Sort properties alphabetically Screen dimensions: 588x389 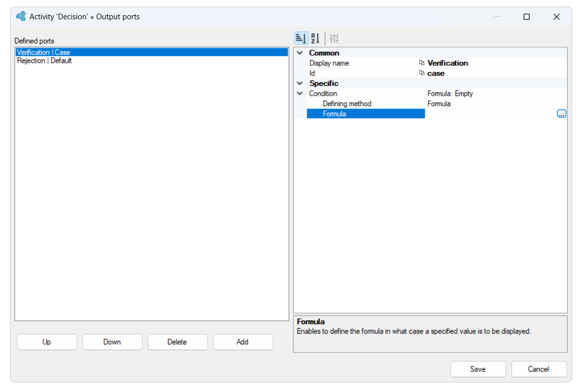click(x=315, y=38)
